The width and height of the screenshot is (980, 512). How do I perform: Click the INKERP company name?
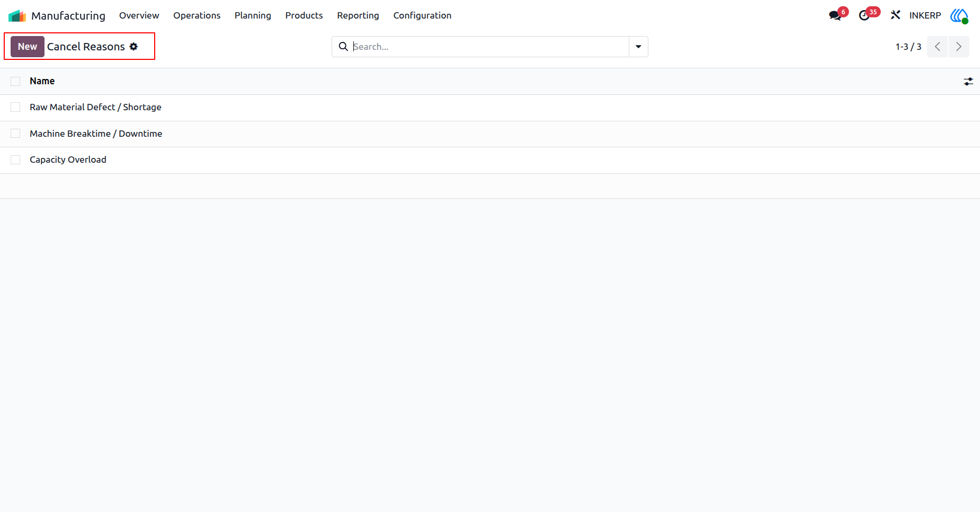[925, 15]
